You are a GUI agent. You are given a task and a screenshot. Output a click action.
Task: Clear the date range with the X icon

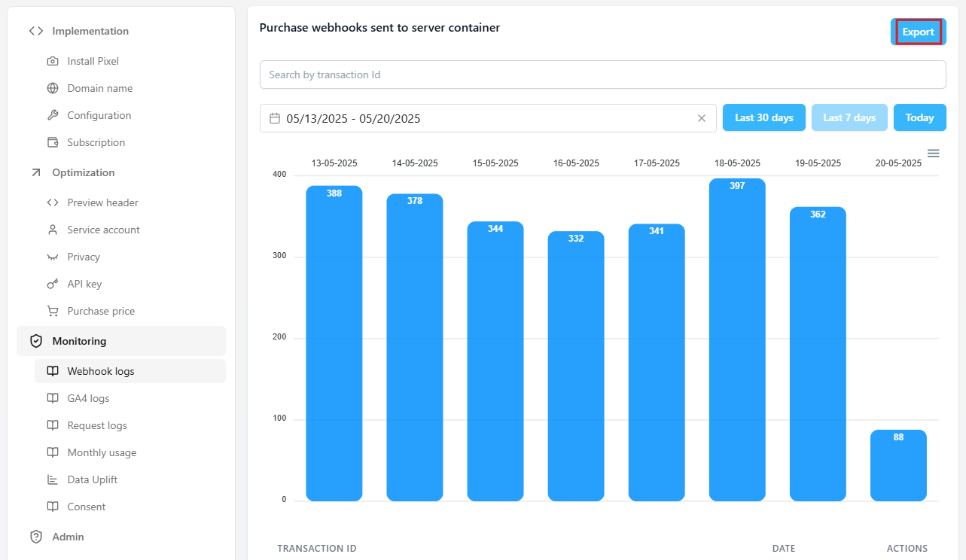[x=701, y=118]
